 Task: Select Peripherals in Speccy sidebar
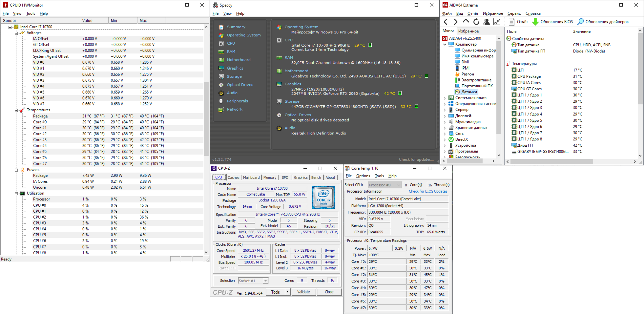pyautogui.click(x=237, y=101)
